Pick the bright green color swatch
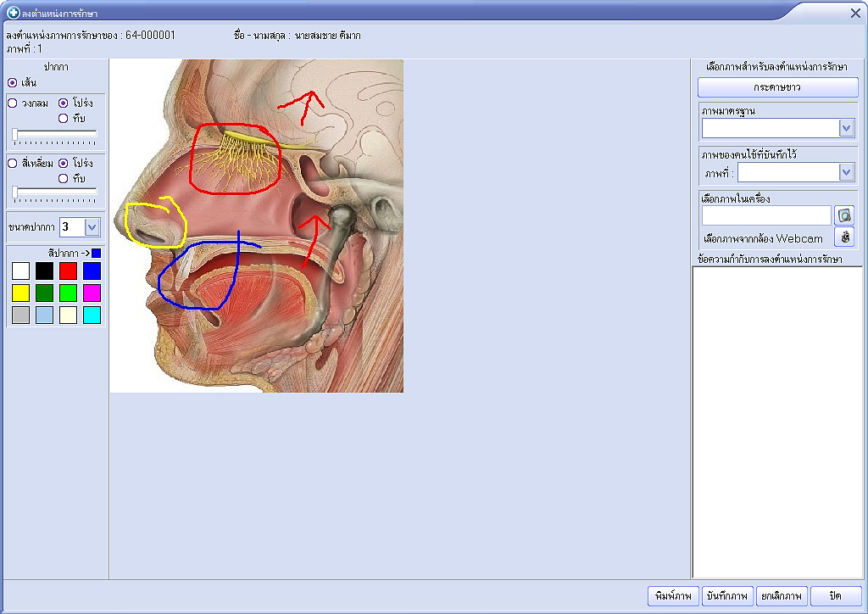 (x=68, y=293)
